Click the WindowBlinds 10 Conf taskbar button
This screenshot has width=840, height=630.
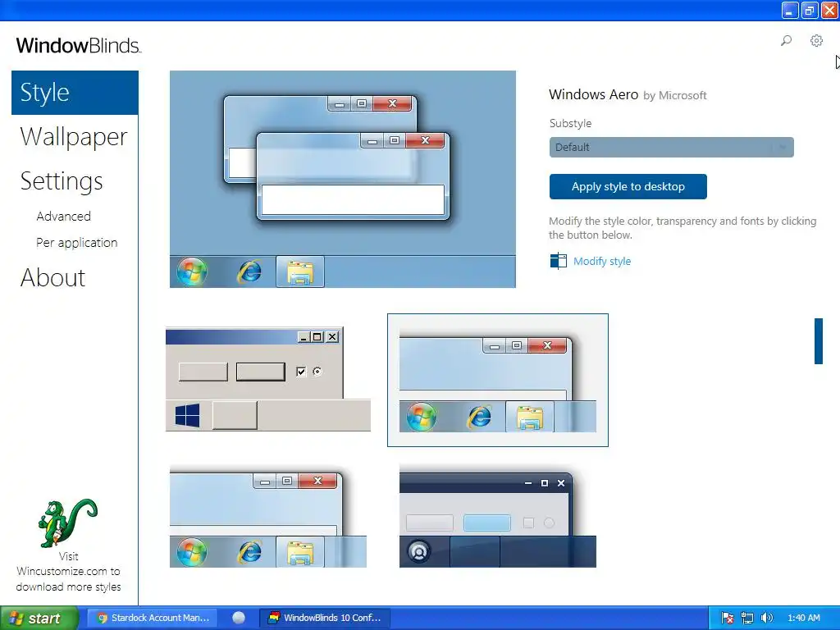click(x=325, y=618)
